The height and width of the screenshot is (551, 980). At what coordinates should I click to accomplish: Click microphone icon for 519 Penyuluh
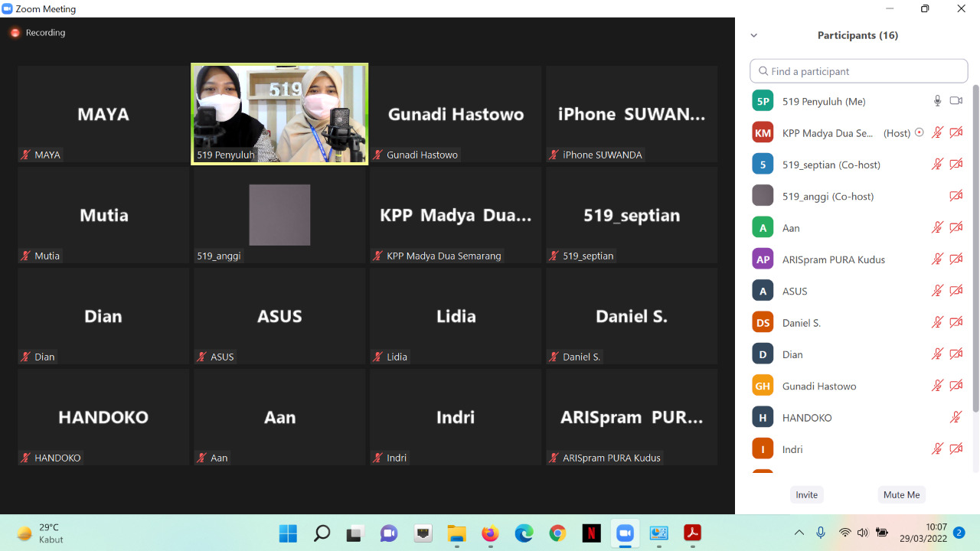937,101
